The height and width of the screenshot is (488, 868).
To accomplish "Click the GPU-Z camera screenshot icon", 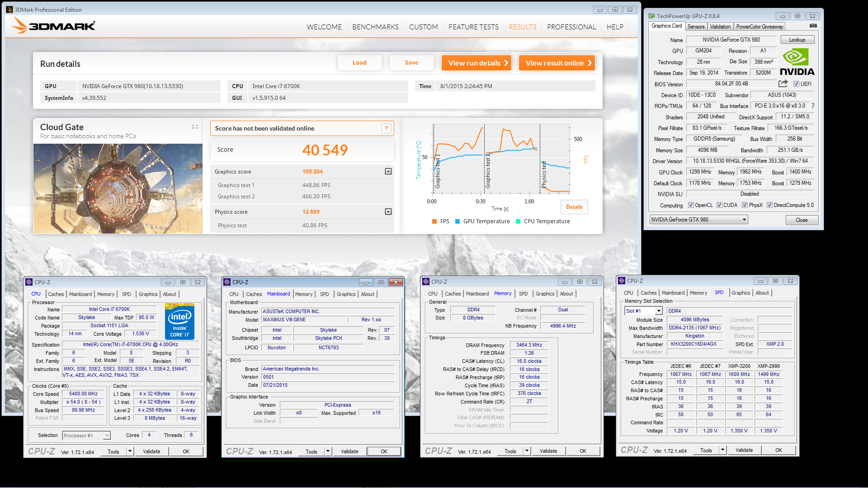I will 813,26.
